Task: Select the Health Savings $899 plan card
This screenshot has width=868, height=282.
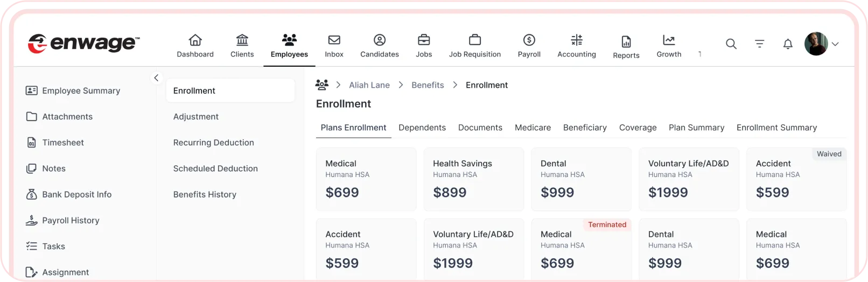Action: point(473,179)
